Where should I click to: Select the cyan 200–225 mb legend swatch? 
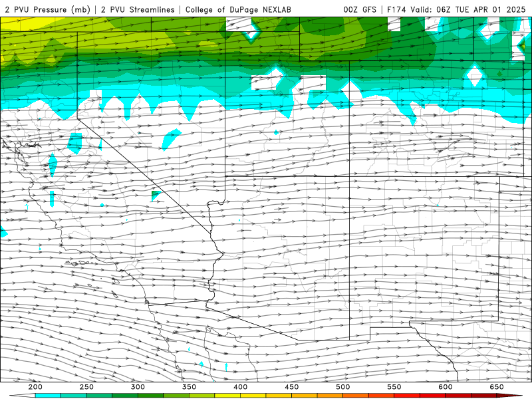48,396
